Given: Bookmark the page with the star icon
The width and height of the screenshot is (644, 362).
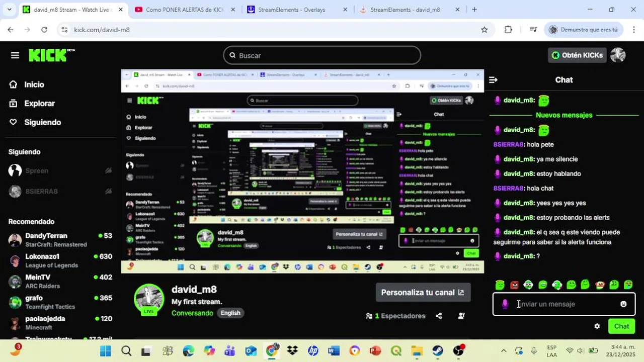Looking at the screenshot, I should click(x=484, y=30).
